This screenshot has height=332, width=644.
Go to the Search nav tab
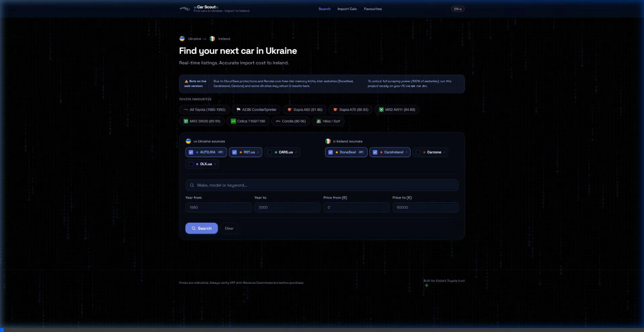pos(324,9)
